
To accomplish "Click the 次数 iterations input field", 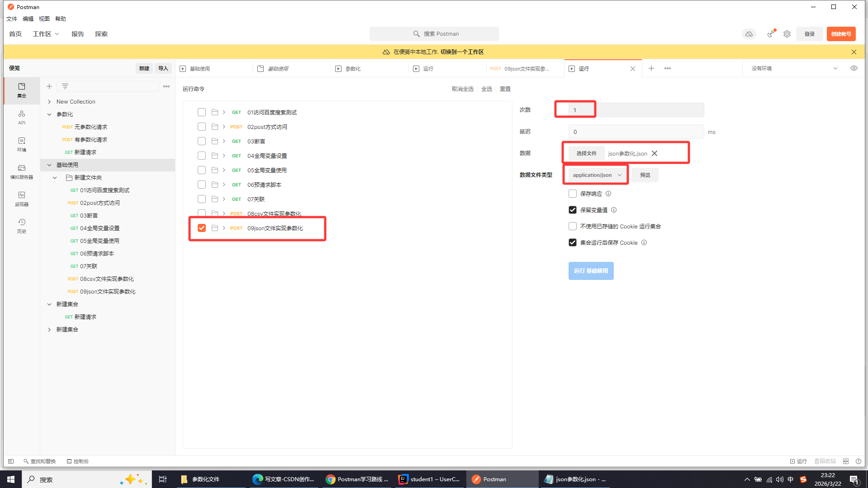I will (636, 110).
